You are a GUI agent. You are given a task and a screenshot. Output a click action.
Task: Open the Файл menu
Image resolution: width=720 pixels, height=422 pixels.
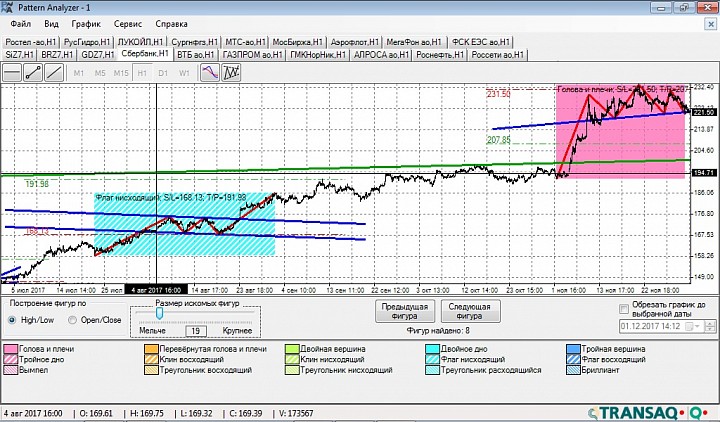coord(21,24)
